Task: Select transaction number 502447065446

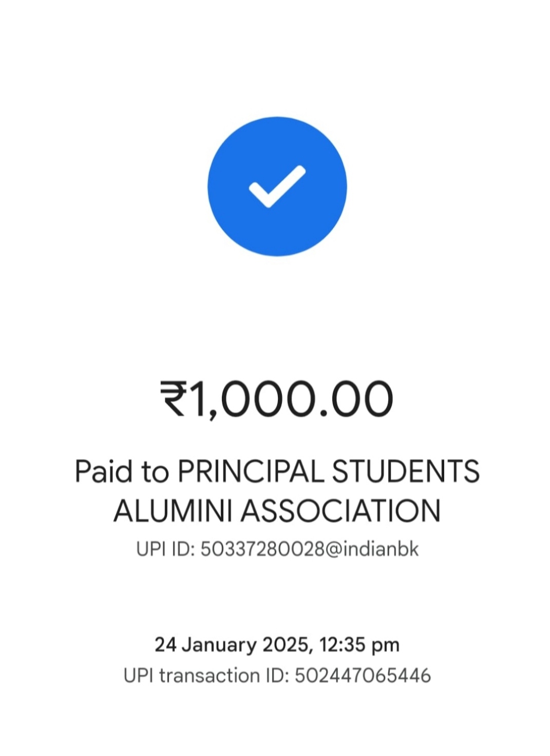Action: [363, 675]
